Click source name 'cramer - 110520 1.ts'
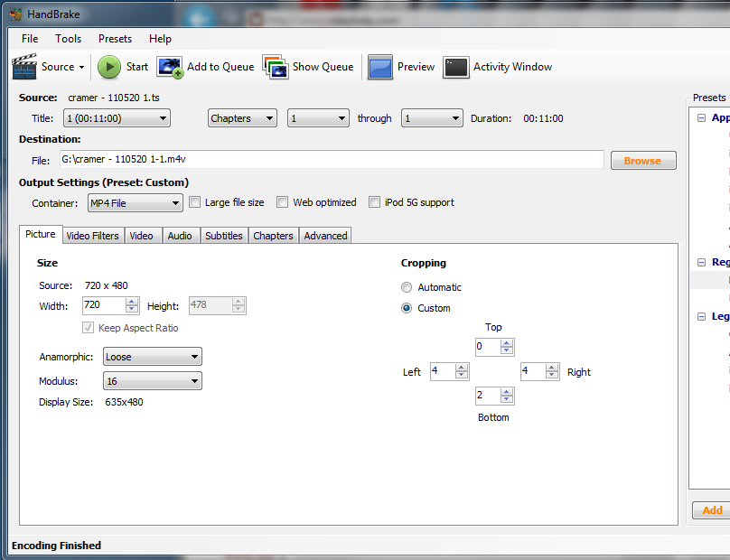The height and width of the screenshot is (560, 730). [114, 98]
